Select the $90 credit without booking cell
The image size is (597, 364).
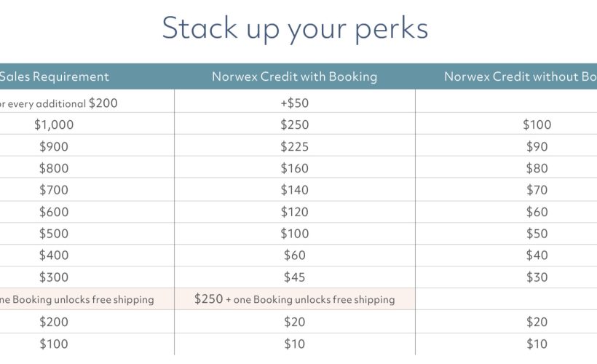pyautogui.click(x=537, y=146)
